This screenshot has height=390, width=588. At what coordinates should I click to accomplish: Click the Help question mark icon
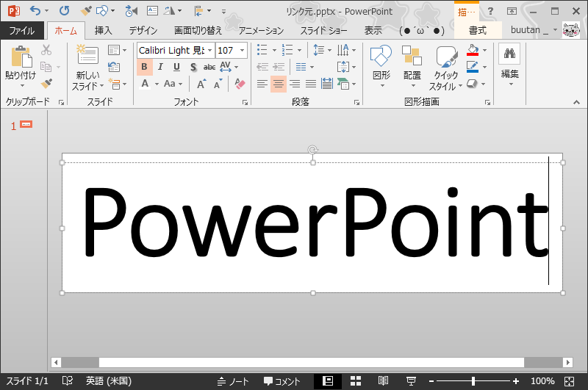[x=490, y=11]
